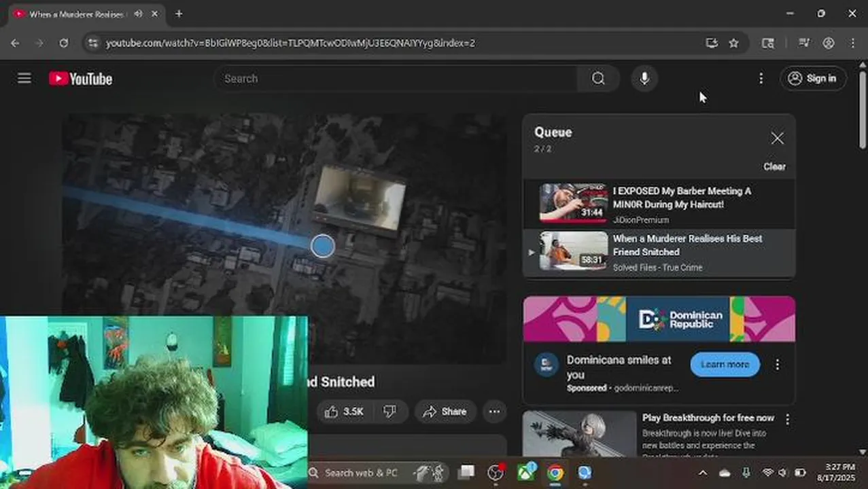Dislike the video
Screen dimensions: 868x489
click(x=390, y=412)
